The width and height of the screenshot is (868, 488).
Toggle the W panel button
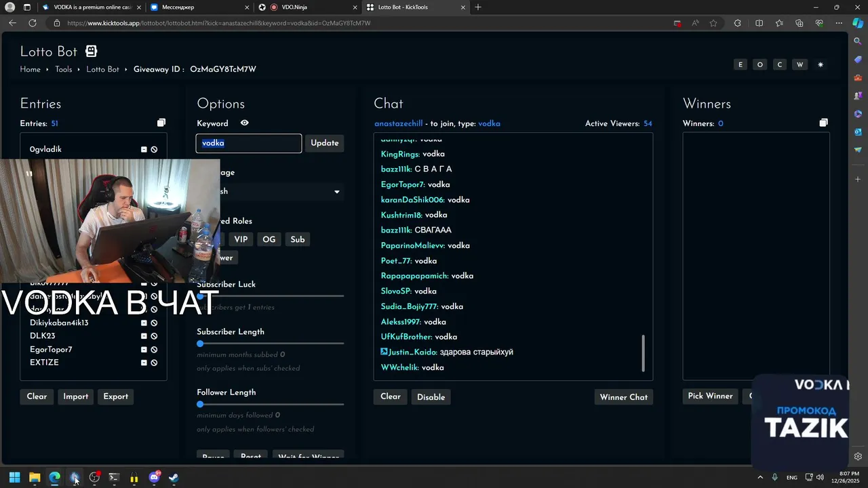[800, 64]
